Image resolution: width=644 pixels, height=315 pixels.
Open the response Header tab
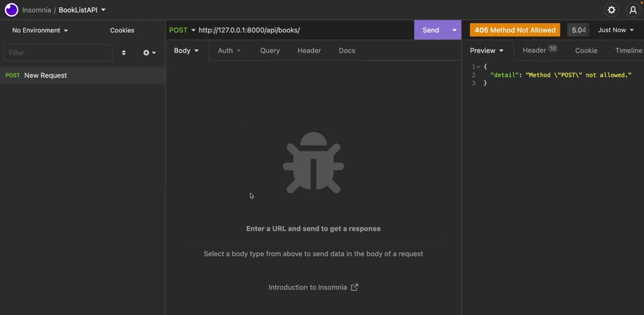tap(534, 50)
